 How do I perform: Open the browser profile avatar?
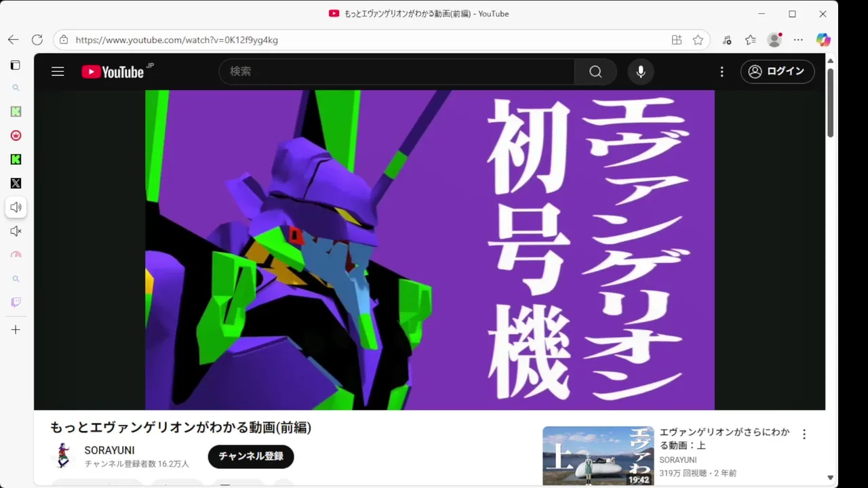pos(774,40)
